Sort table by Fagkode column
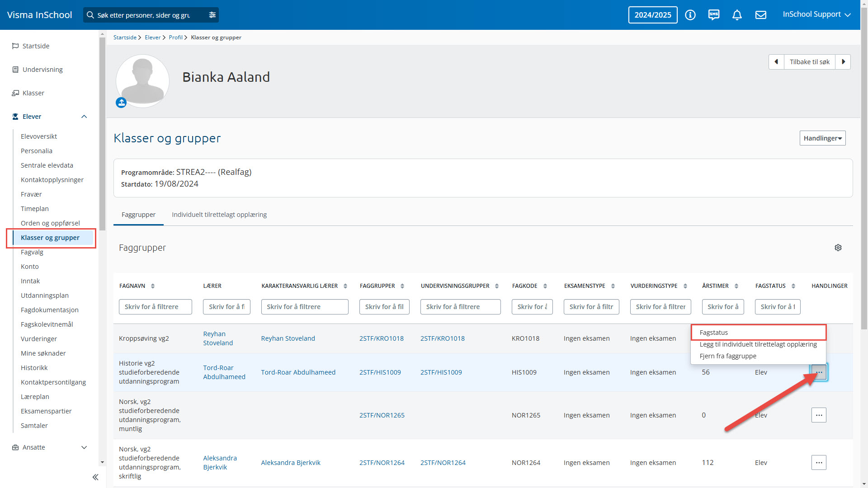Viewport: 868px width, 488px height. click(x=545, y=286)
